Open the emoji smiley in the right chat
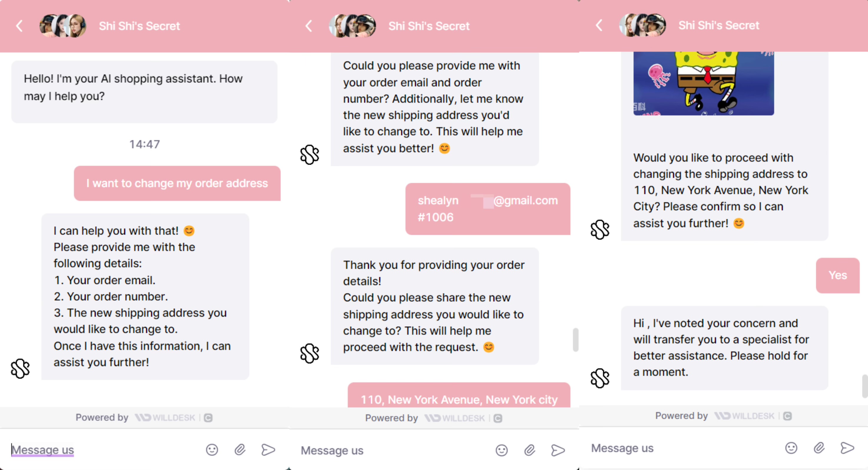The width and height of the screenshot is (868, 470). [791, 448]
